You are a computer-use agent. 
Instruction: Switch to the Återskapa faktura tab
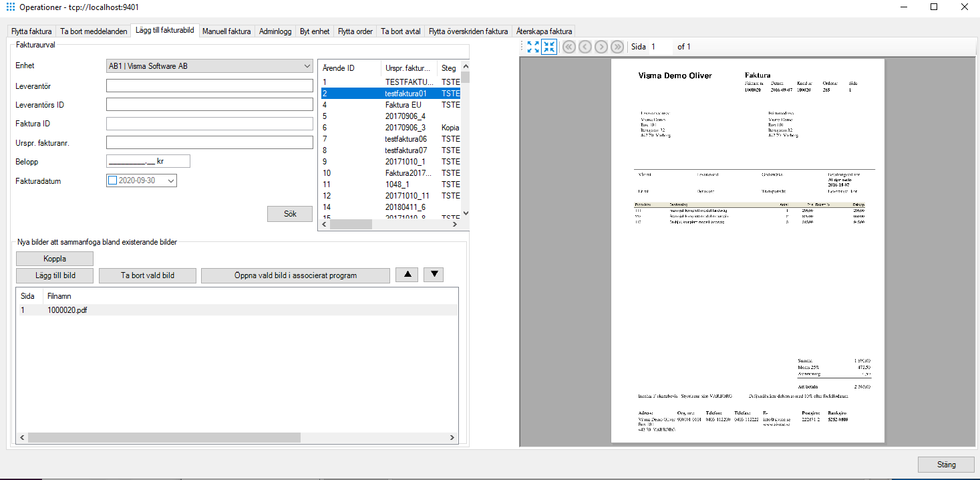(x=544, y=31)
